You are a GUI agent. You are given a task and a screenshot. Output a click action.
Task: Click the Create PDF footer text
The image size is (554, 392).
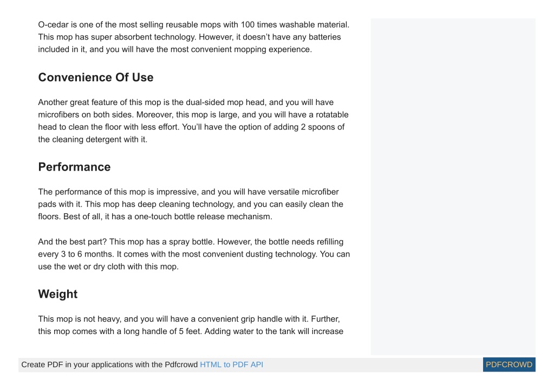click(x=109, y=364)
